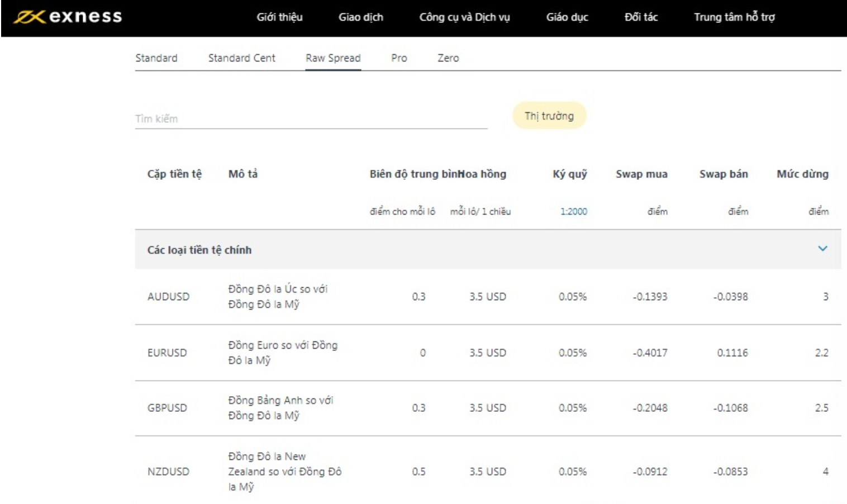The width and height of the screenshot is (847, 504).
Task: Open the Đối tác menu
Action: 641,17
